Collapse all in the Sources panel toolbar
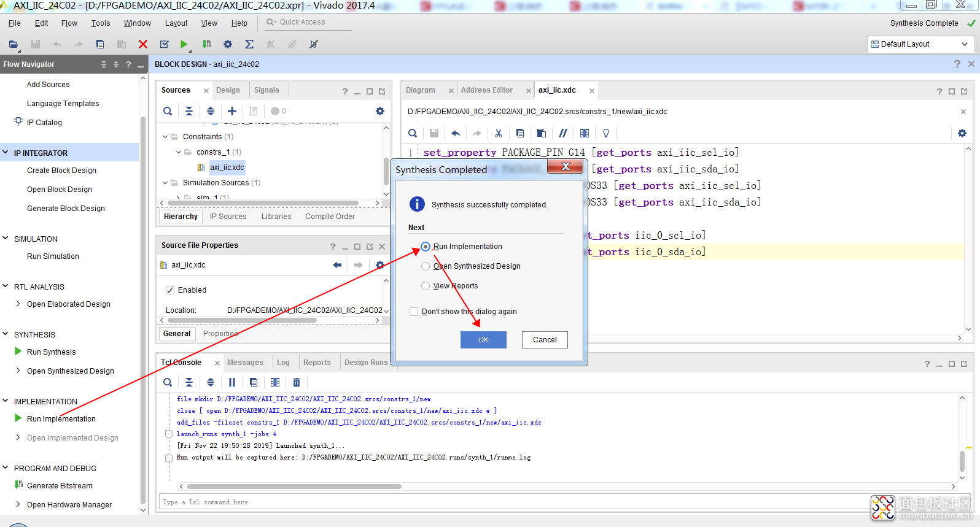 pyautogui.click(x=189, y=111)
